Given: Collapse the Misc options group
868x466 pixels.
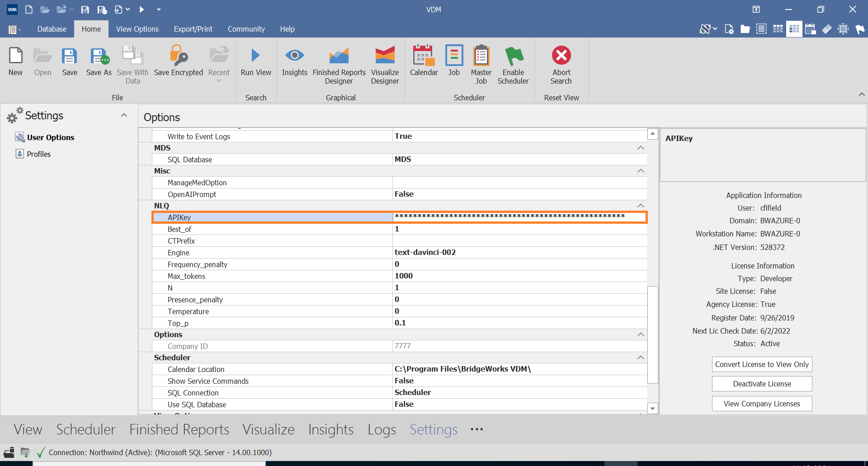Looking at the screenshot, I should 641,171.
